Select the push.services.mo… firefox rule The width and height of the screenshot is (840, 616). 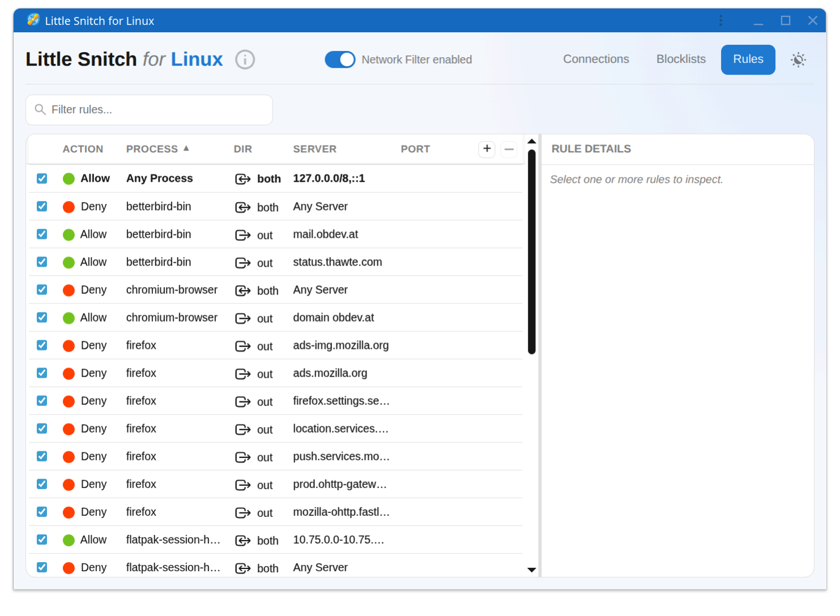click(x=275, y=456)
